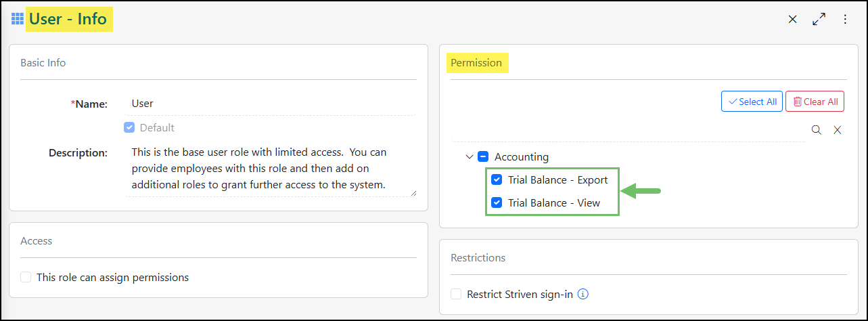Collapse the Accounting permission tree

click(x=470, y=156)
